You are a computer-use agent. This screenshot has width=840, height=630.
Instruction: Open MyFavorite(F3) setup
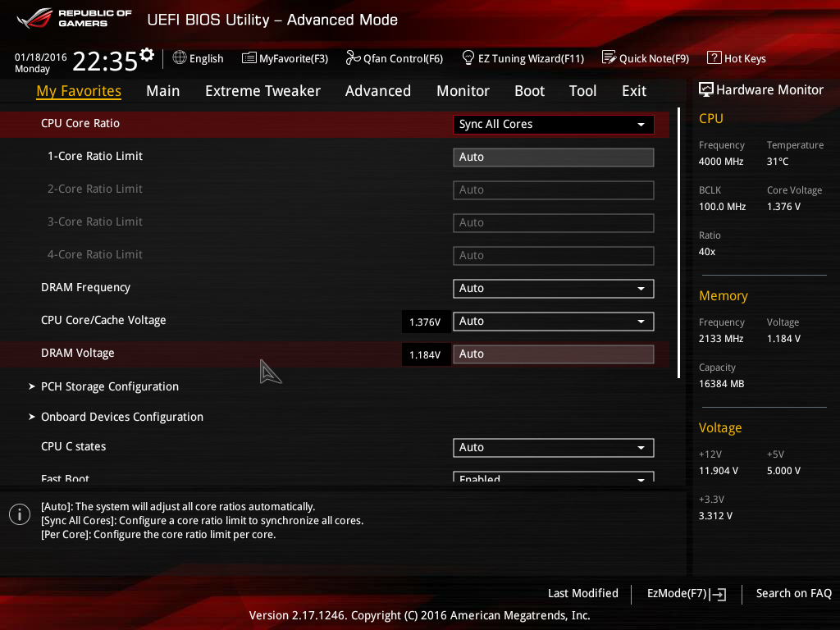pos(285,58)
